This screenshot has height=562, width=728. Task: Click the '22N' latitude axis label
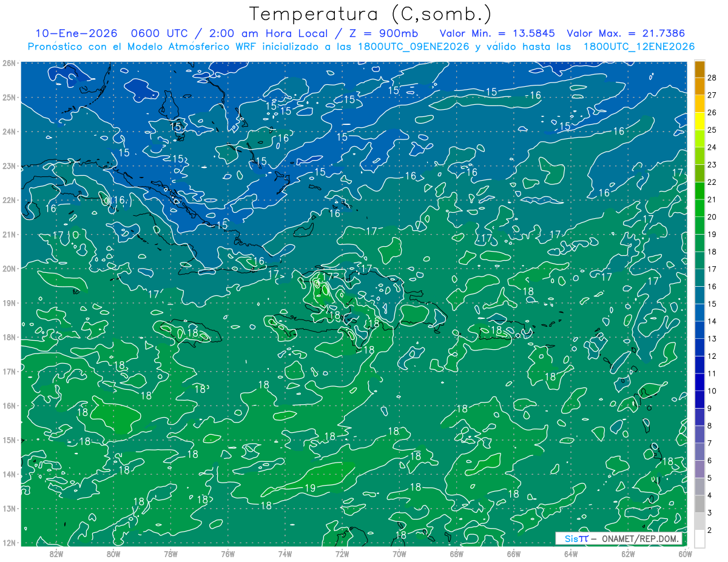(x=9, y=200)
